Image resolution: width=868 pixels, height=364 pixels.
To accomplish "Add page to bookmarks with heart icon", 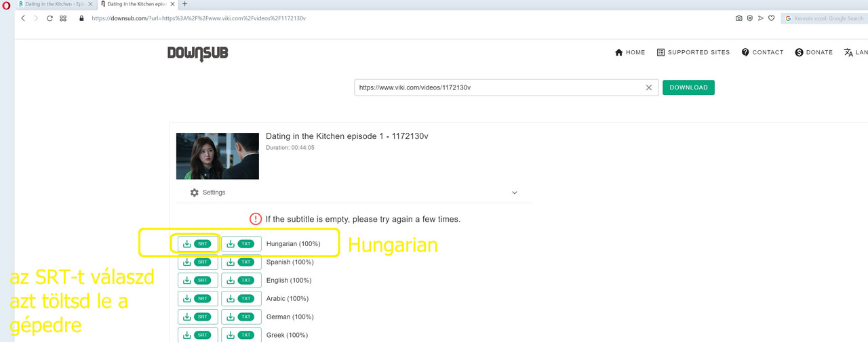I will (x=771, y=18).
